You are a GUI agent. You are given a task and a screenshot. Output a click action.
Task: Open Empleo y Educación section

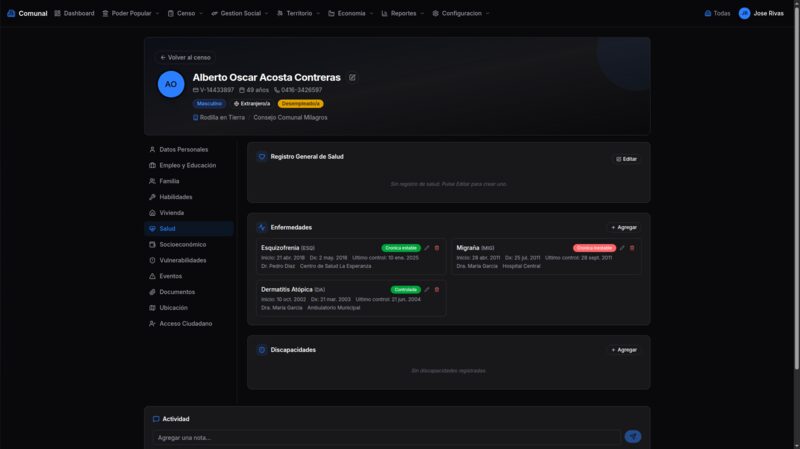(x=189, y=165)
